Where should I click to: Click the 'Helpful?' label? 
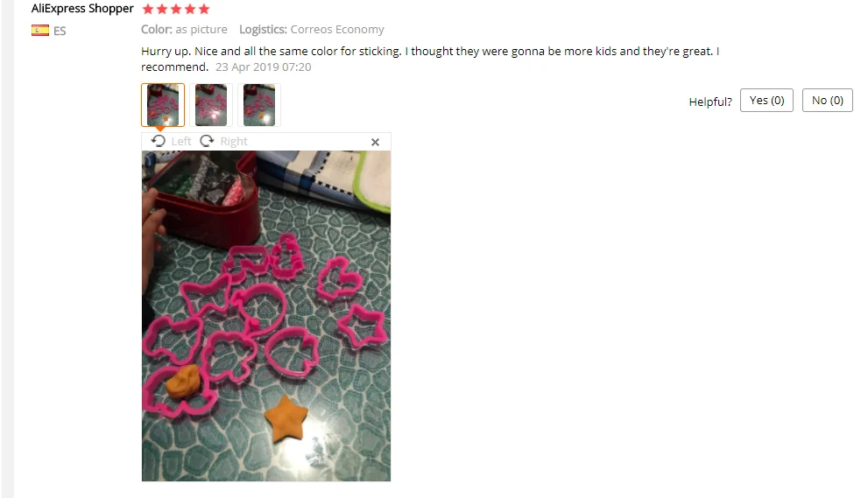tap(710, 102)
